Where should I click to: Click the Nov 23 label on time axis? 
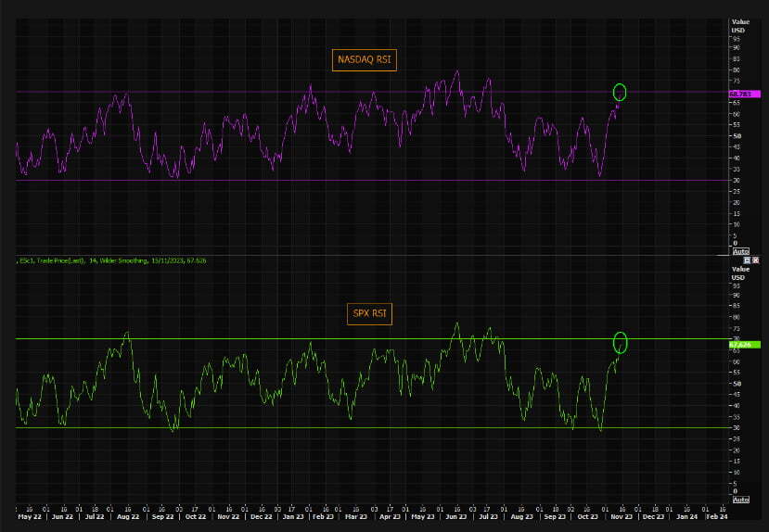point(622,517)
